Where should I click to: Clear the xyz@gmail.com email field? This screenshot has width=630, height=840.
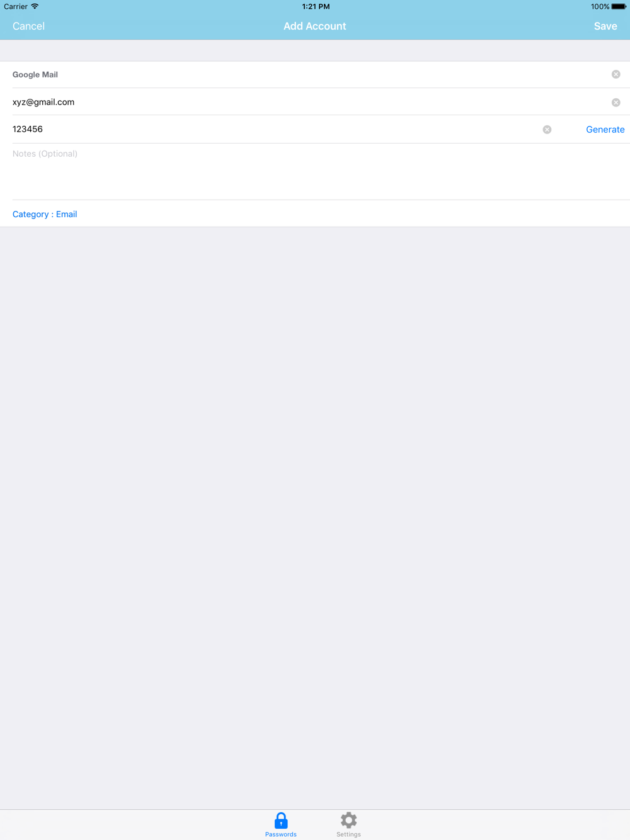coord(616,102)
